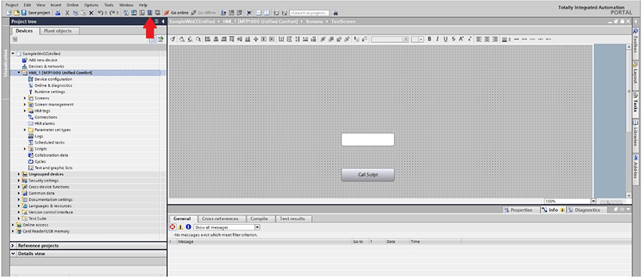Open the Window menu
This screenshot has width=644, height=280.
point(126,5)
